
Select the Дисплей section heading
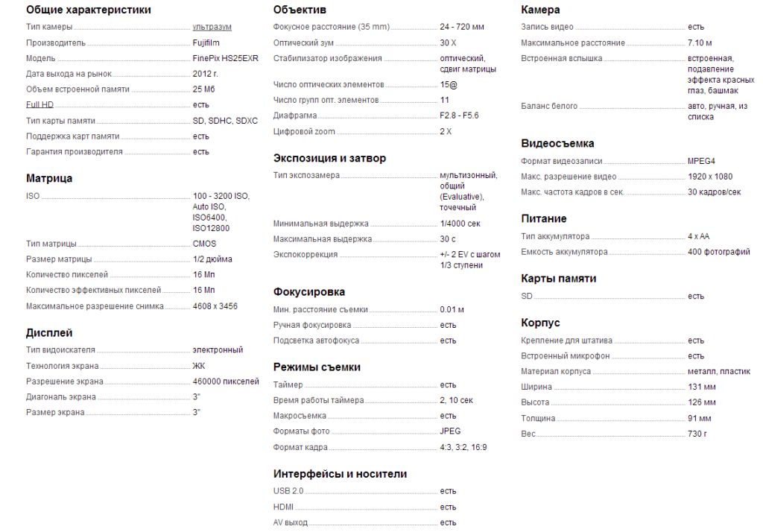coord(49,333)
